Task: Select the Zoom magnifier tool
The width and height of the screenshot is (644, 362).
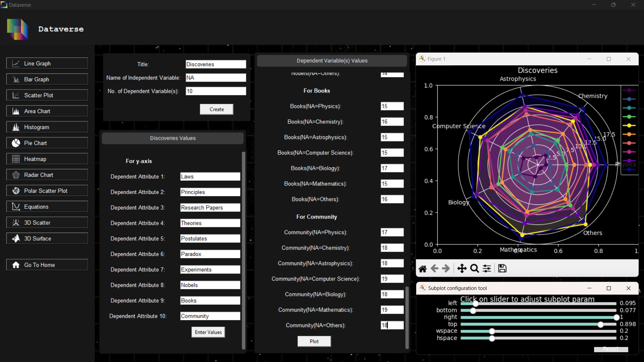Action: point(474,268)
